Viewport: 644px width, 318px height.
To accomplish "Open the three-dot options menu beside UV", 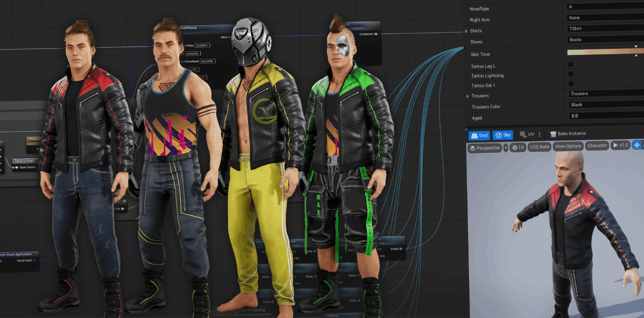I will pyautogui.click(x=540, y=134).
